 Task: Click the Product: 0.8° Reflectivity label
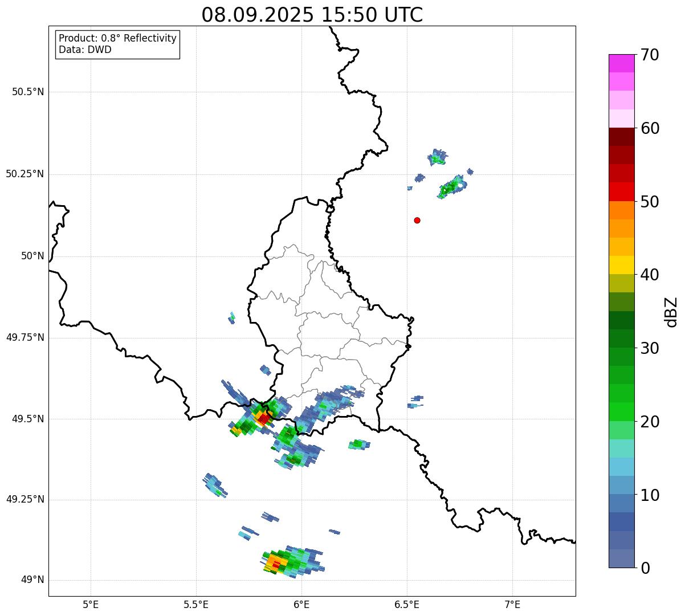[x=118, y=39]
